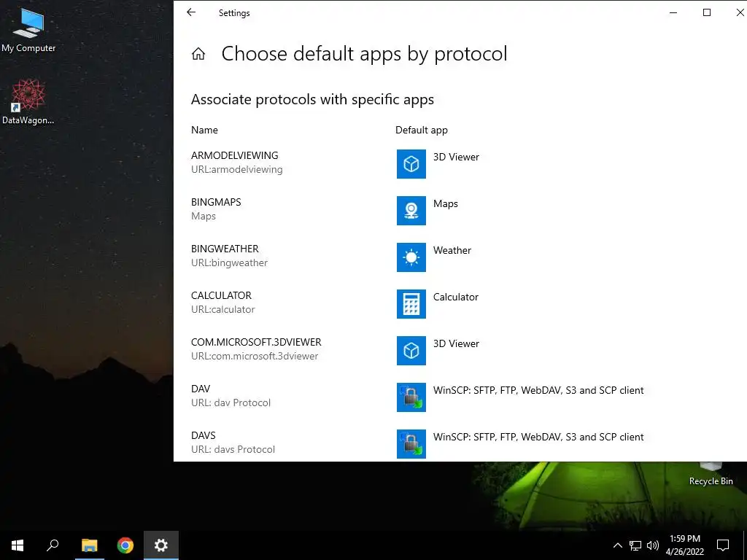Choose default app labeled 3D Viewer for ARMODELVIEWING
Screen dimensions: 747x560
coord(456,157)
